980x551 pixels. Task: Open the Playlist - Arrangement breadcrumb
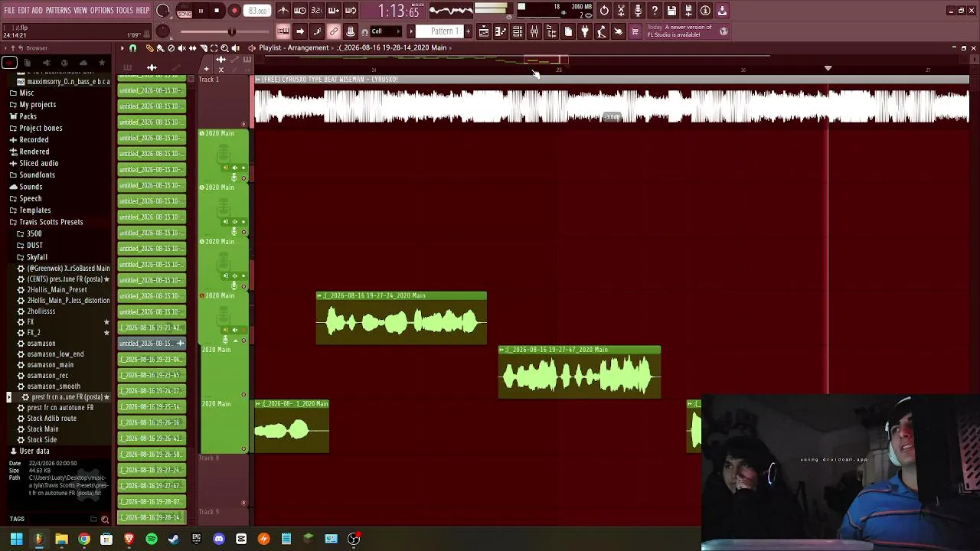tap(294, 48)
